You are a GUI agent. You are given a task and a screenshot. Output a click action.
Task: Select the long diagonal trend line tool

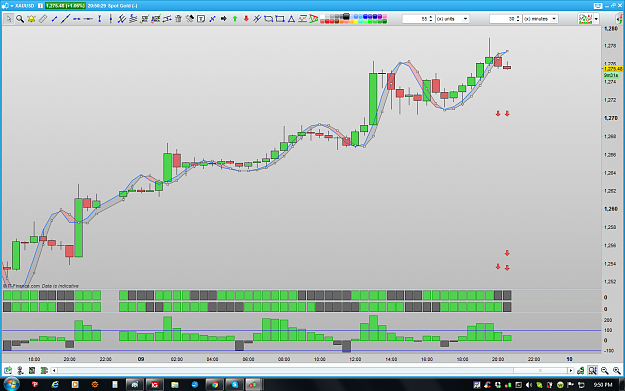(65, 19)
